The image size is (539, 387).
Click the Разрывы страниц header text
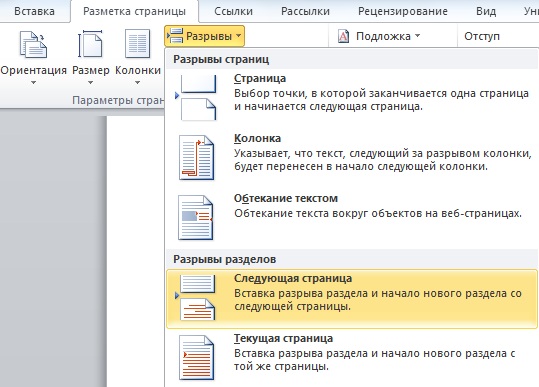pos(221,59)
